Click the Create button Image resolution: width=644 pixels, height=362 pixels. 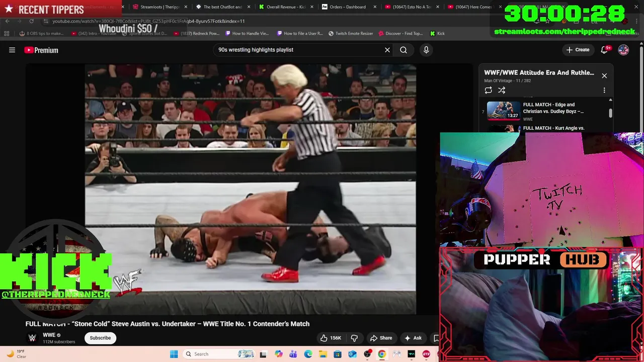578,50
